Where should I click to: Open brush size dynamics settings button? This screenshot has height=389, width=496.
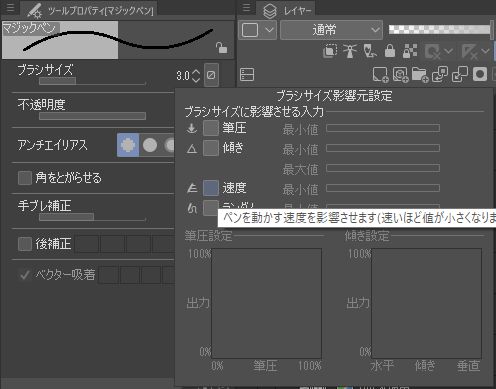tap(211, 75)
